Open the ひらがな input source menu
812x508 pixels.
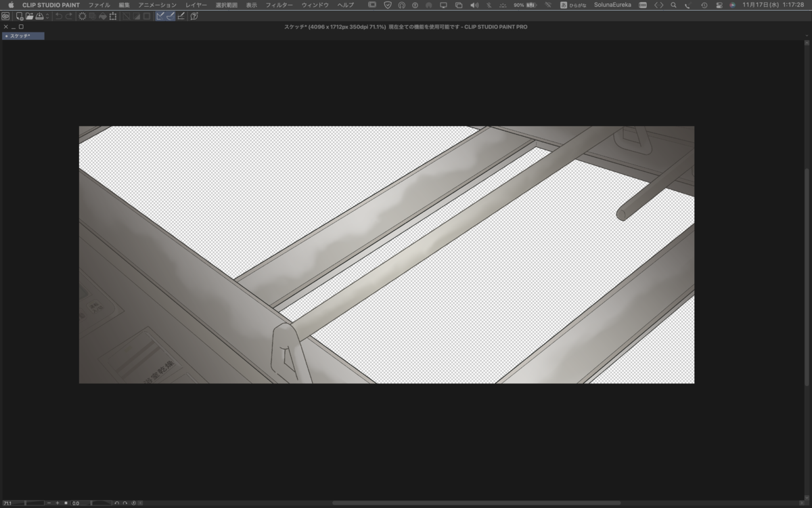[573, 5]
